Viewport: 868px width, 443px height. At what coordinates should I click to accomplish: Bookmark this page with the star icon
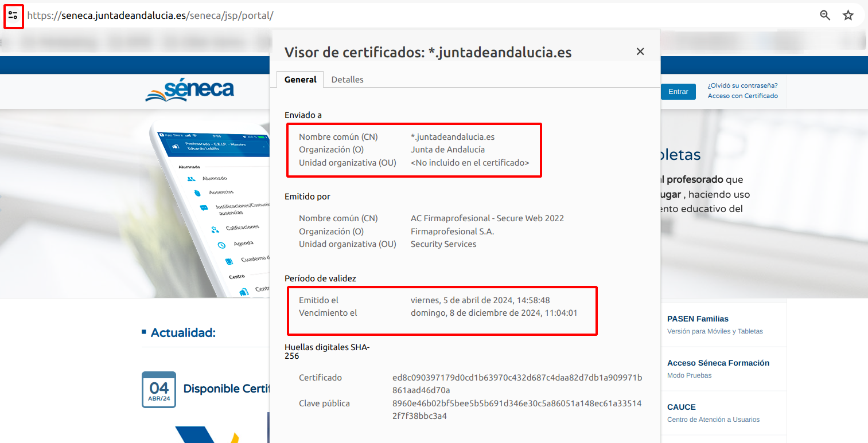[848, 15]
